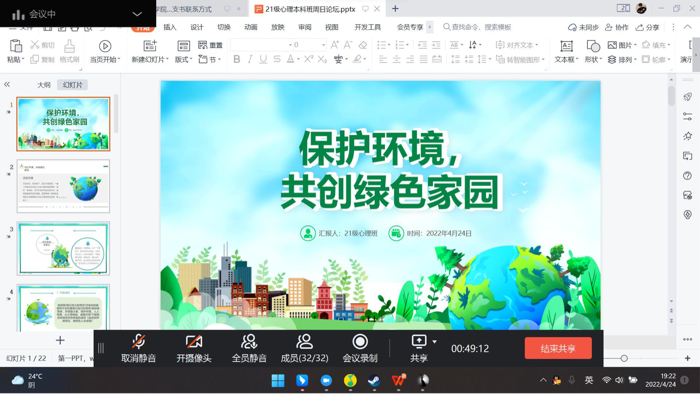Screen dimensions: 700x394
Task: Click the Bold formatting icon
Action: [x=237, y=59]
